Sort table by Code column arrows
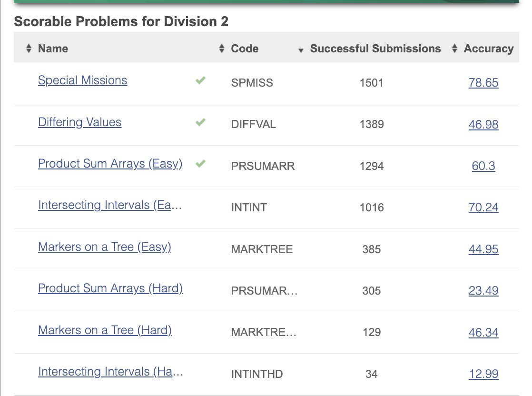Image resolution: width=532 pixels, height=396 pixels. point(222,49)
